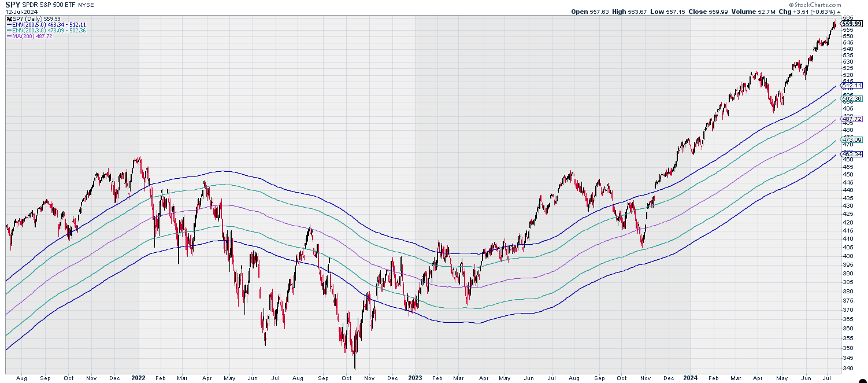Click the candlestick icon beside SPY (Daily)
The image size is (868, 383).
[9, 19]
